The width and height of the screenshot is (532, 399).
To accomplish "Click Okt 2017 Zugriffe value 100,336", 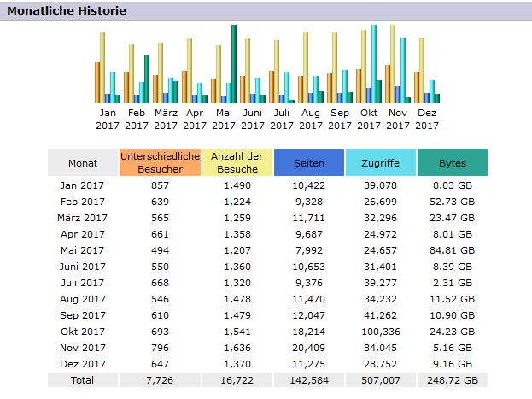I will 380,330.
